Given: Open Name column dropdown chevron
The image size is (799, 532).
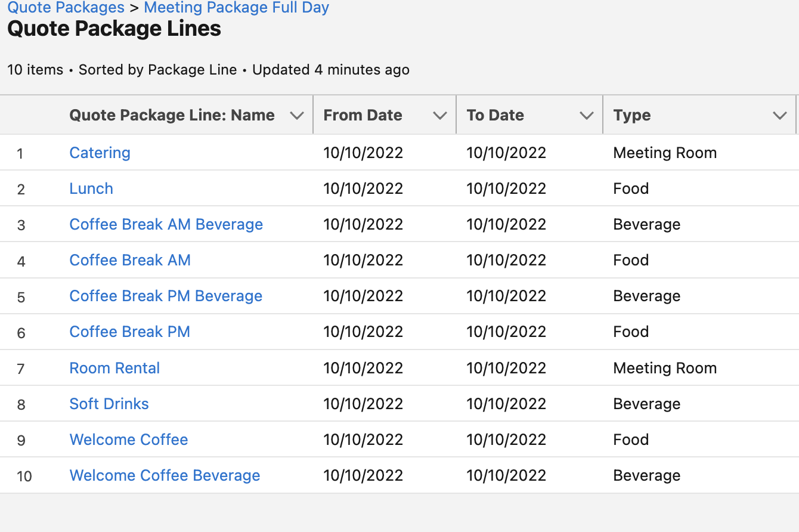Looking at the screenshot, I should [297, 116].
